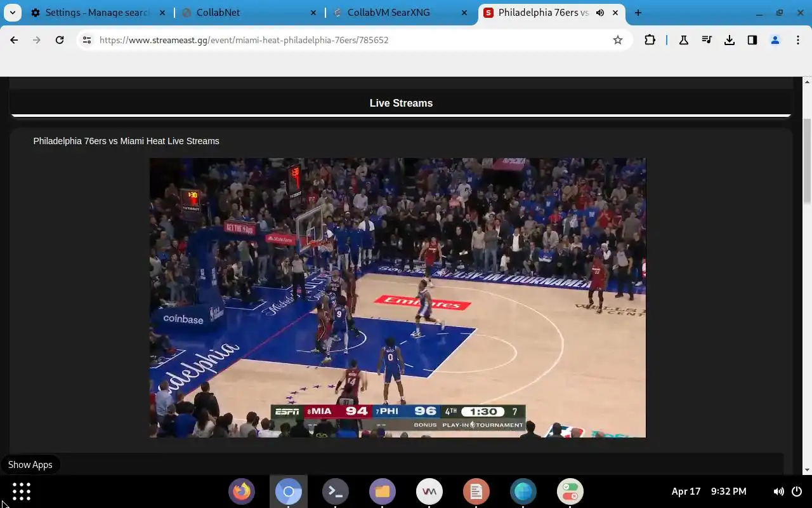Viewport: 812px width, 508px height.
Task: Open the system volume speaker icon
Action: [778, 491]
